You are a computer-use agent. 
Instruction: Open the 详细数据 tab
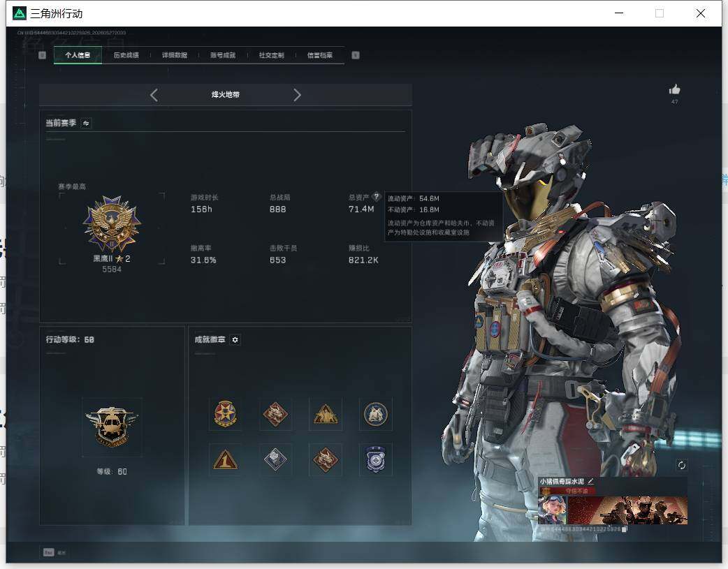pyautogui.click(x=175, y=55)
